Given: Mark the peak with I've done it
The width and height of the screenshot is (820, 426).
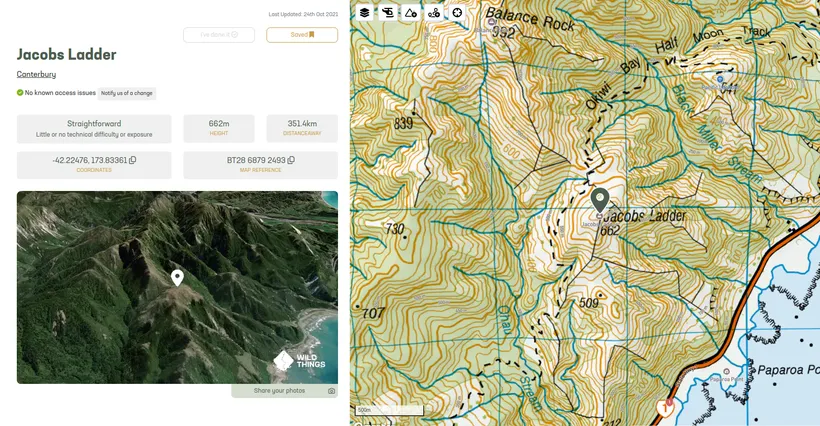Looking at the screenshot, I should [x=219, y=35].
